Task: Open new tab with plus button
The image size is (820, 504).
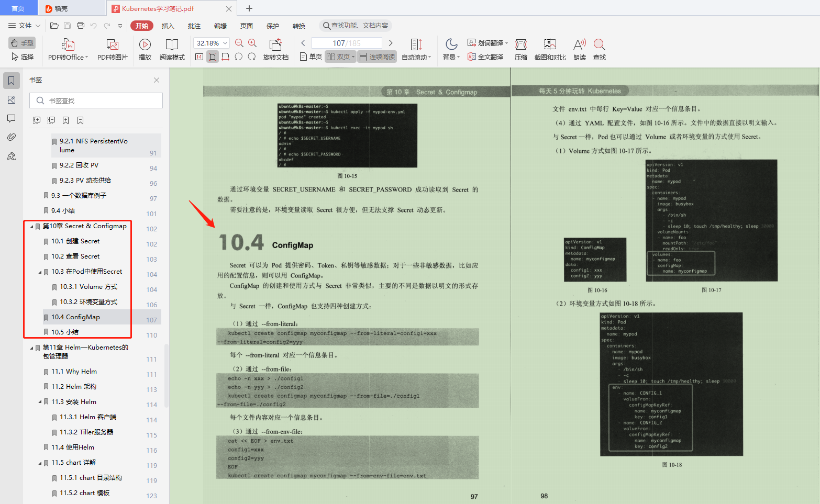Action: click(x=249, y=8)
